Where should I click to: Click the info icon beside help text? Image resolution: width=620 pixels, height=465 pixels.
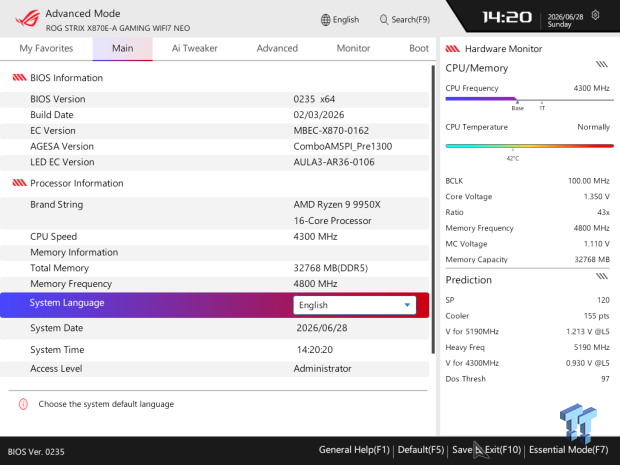(23, 404)
